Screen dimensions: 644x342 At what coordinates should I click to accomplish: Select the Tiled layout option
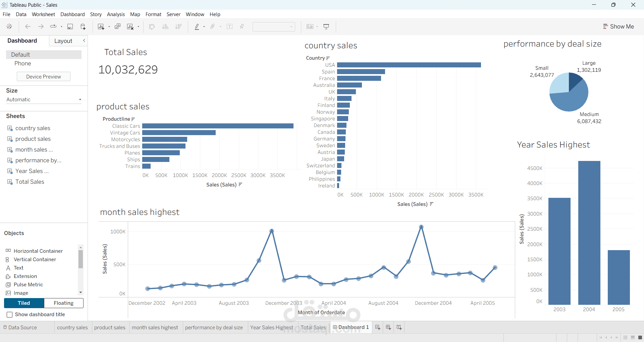coord(24,303)
